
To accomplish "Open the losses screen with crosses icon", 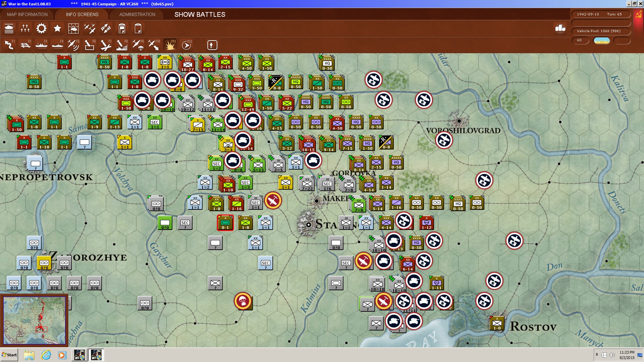I will point(25,28).
